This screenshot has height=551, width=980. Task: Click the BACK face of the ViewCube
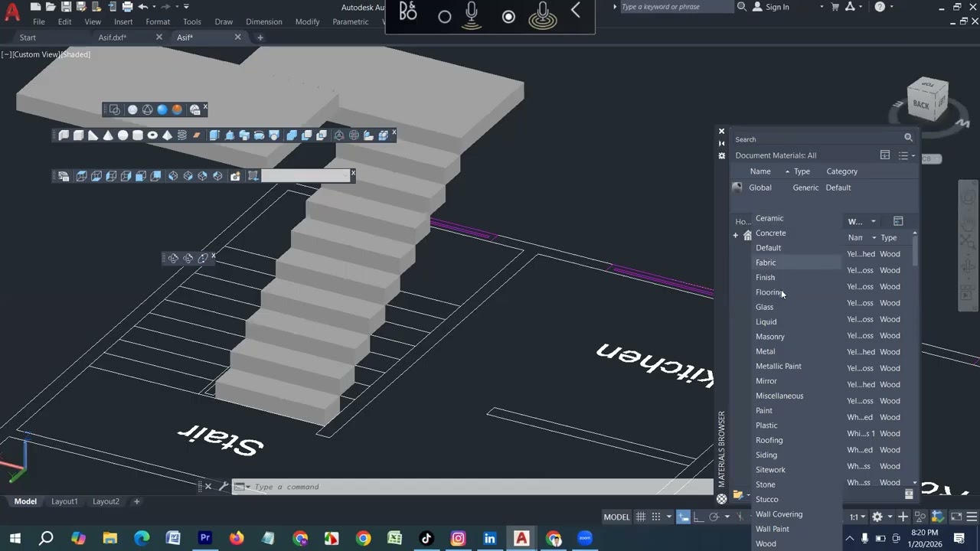(920, 105)
